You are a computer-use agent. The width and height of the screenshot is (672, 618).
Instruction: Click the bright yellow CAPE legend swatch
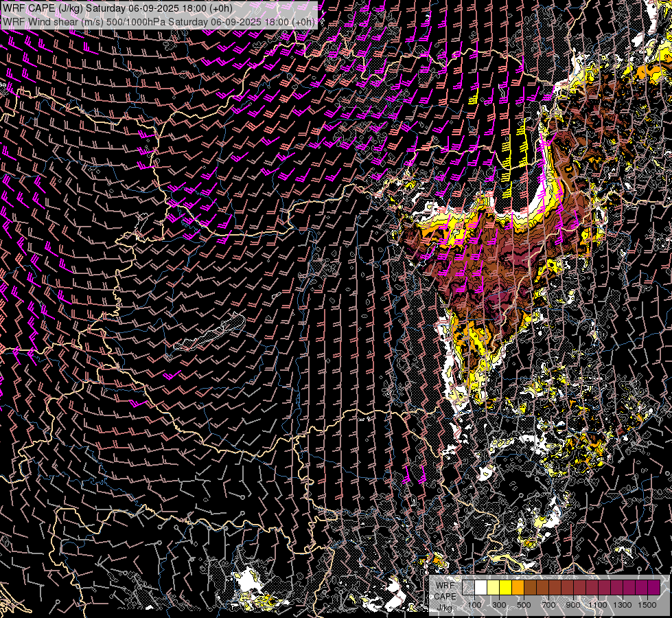[505, 587]
